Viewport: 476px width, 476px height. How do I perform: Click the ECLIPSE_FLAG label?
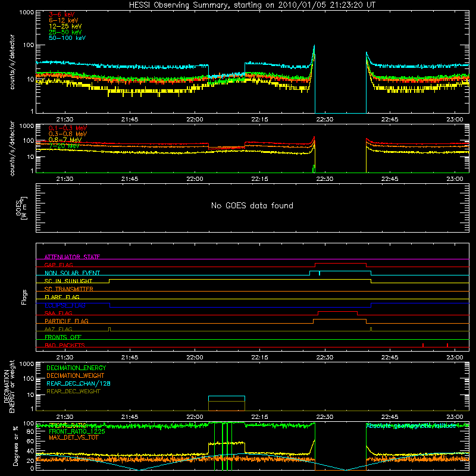[65, 305]
